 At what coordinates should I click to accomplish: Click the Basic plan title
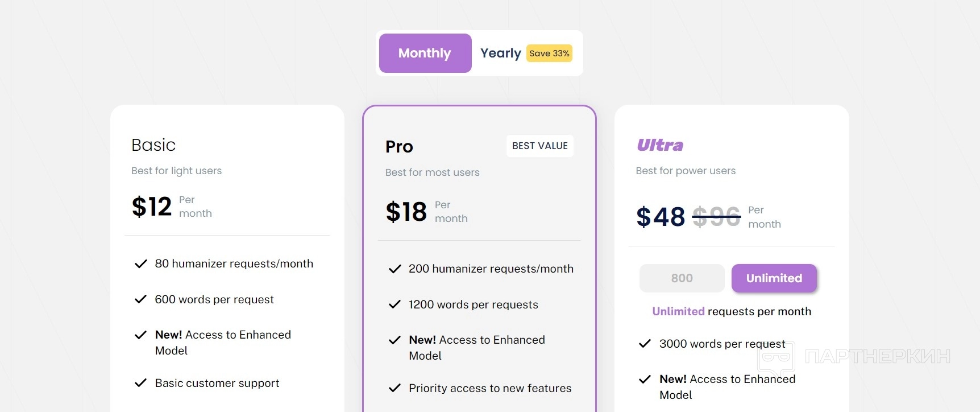pos(153,145)
